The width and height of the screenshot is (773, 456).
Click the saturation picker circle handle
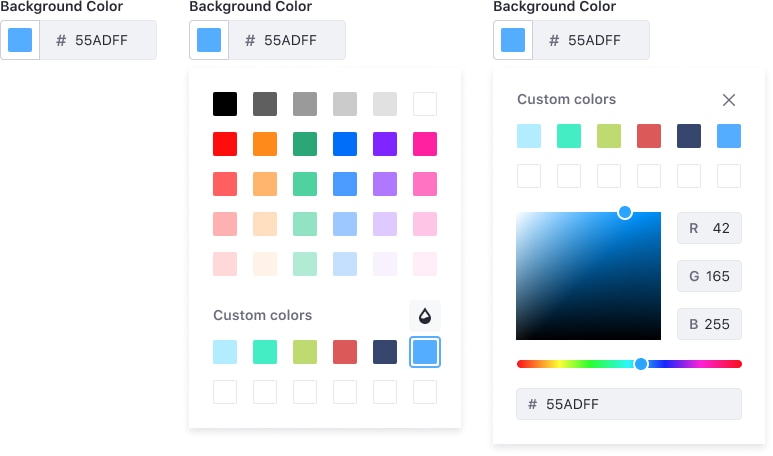click(x=625, y=212)
